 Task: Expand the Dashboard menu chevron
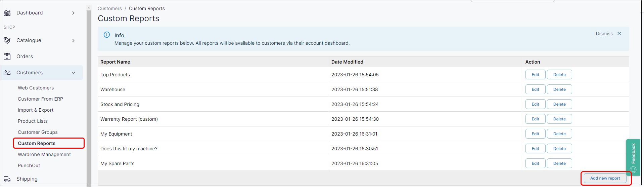[x=73, y=13]
